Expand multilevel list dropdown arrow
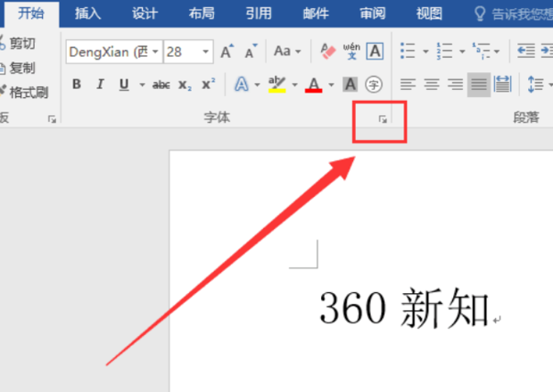Viewport: 553px width, 392px height. pyautogui.click(x=497, y=52)
